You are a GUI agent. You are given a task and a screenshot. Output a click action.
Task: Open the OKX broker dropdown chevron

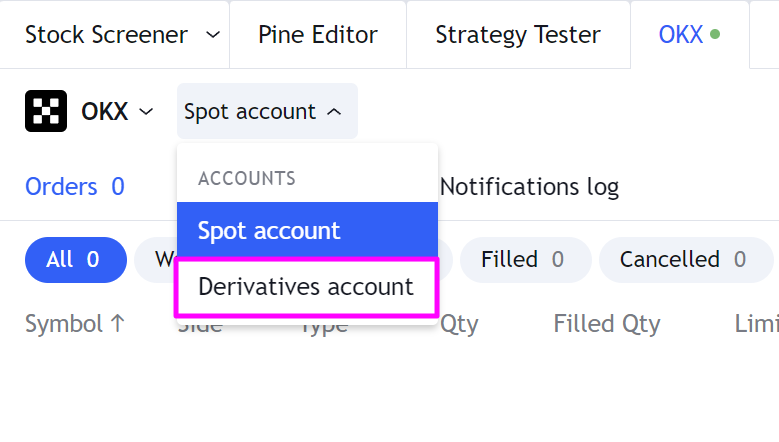[x=146, y=111]
